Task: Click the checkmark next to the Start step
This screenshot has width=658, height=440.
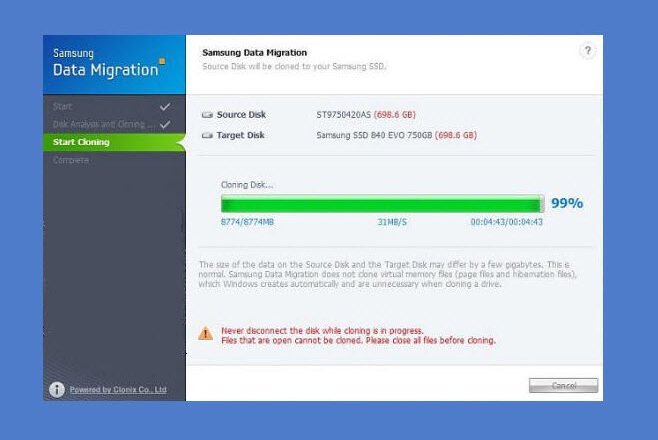Action: pyautogui.click(x=165, y=107)
